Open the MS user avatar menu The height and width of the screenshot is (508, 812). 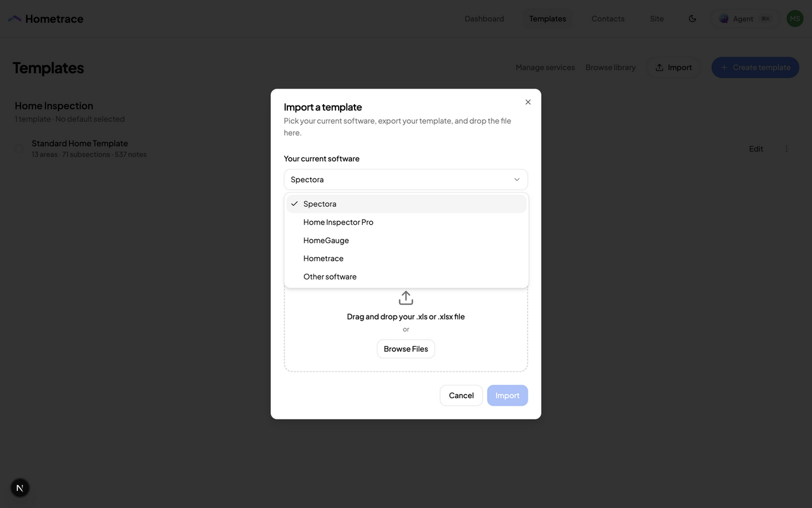click(795, 19)
